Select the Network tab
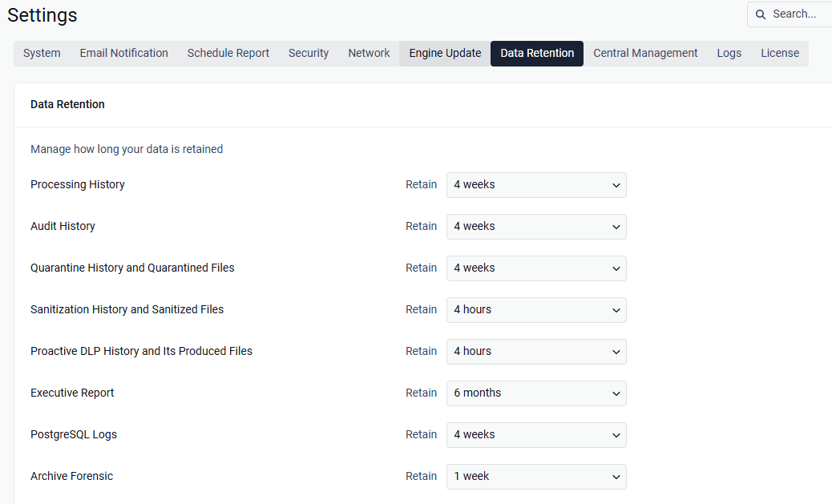The image size is (832, 504). 369,53
